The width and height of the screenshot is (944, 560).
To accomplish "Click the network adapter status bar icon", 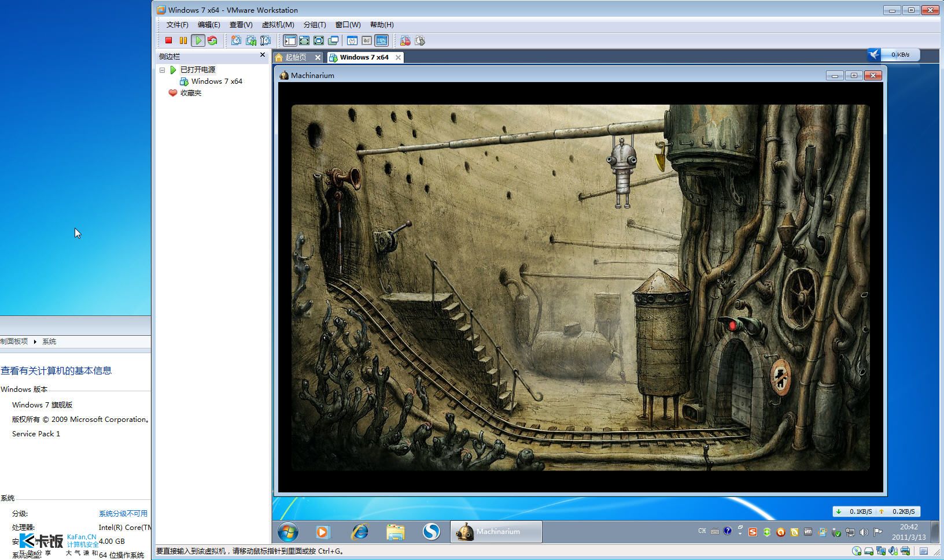I will tap(881, 551).
